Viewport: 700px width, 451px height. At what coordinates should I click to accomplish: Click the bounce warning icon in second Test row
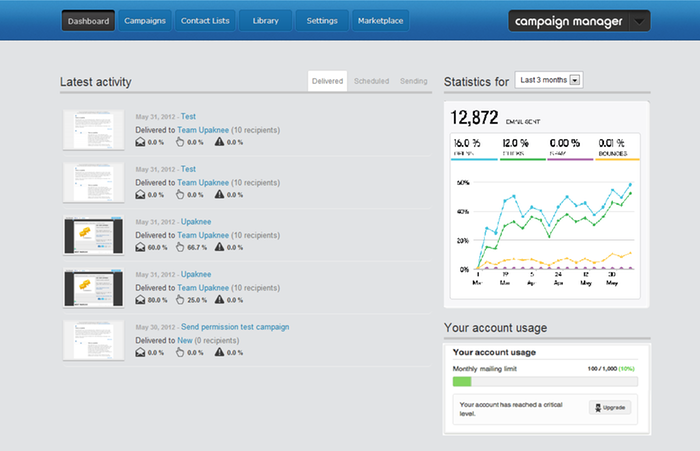[x=219, y=195]
